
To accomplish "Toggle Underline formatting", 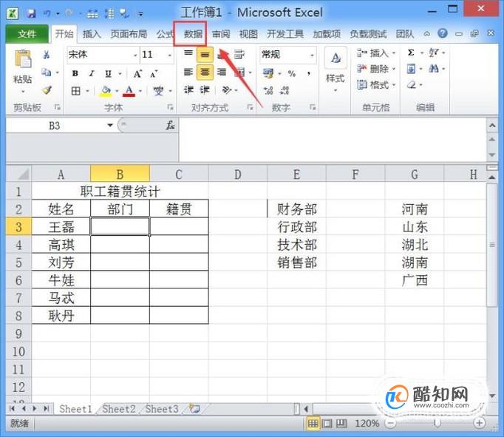I will tap(109, 74).
